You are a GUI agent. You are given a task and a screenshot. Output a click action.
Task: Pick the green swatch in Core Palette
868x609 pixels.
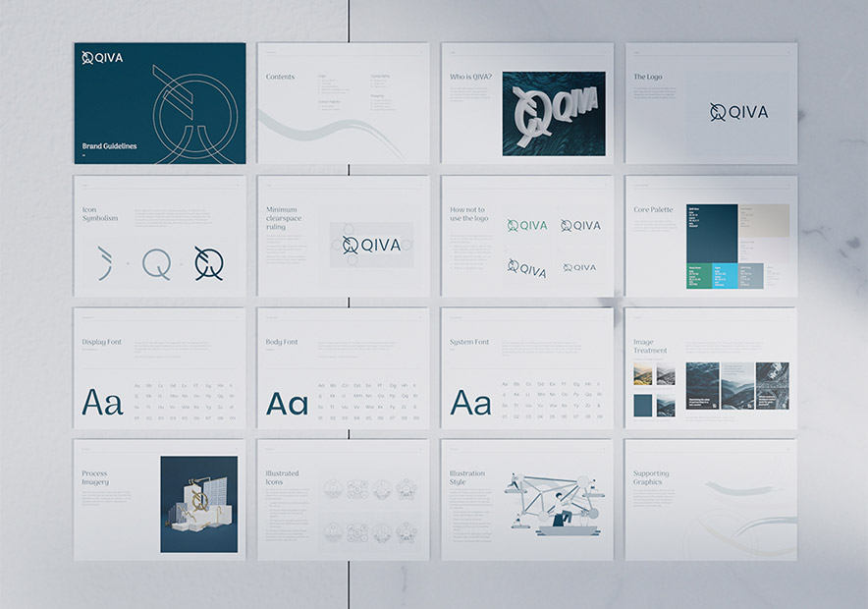pyautogui.click(x=698, y=276)
